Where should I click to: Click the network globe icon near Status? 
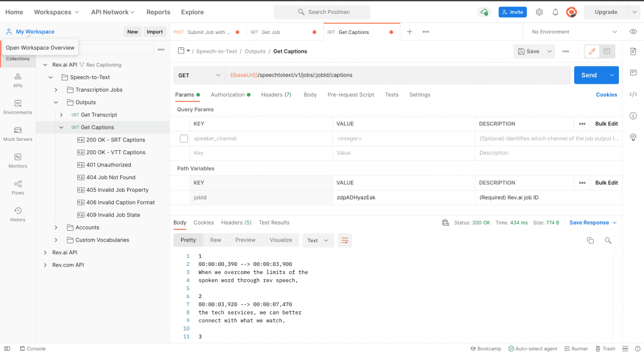(445, 223)
